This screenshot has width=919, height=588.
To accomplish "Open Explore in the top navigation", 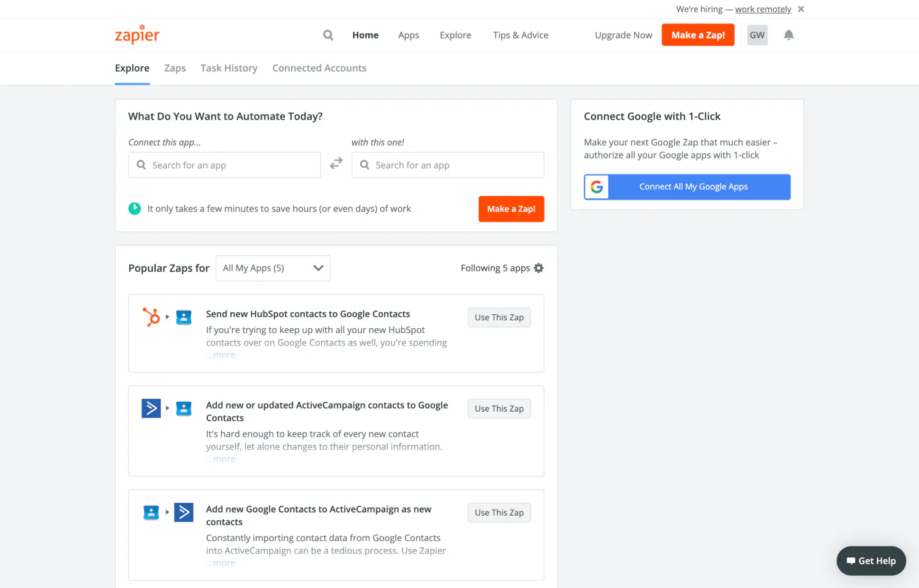I will tap(455, 35).
